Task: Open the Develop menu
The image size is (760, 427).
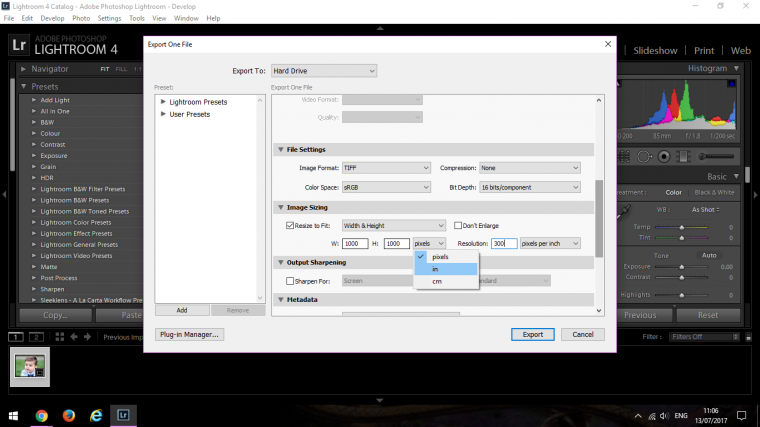Action: [52, 18]
